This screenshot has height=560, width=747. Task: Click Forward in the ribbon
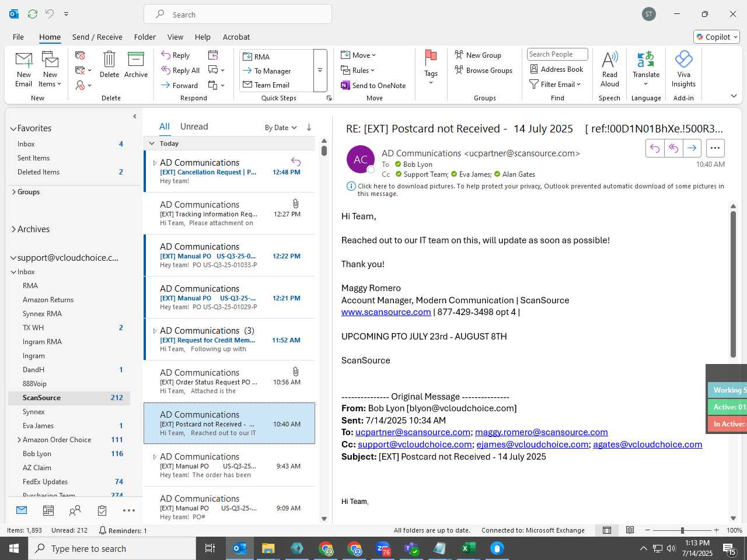click(180, 85)
